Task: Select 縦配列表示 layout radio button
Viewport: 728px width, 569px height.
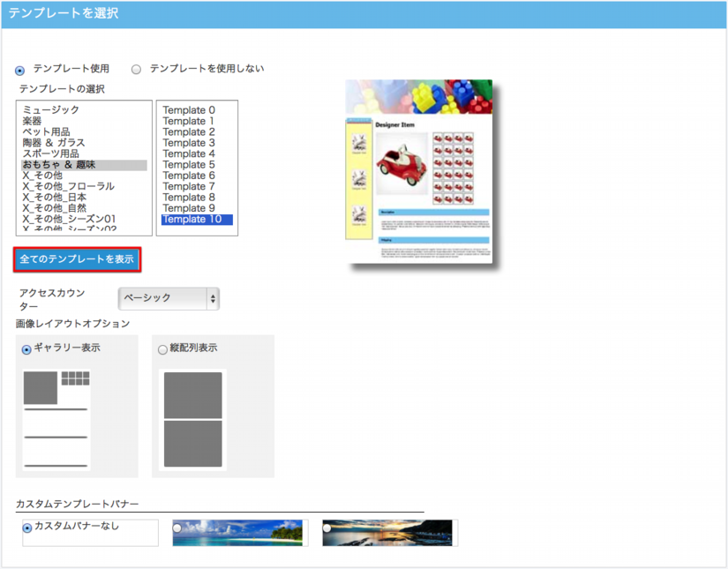Action: click(162, 349)
